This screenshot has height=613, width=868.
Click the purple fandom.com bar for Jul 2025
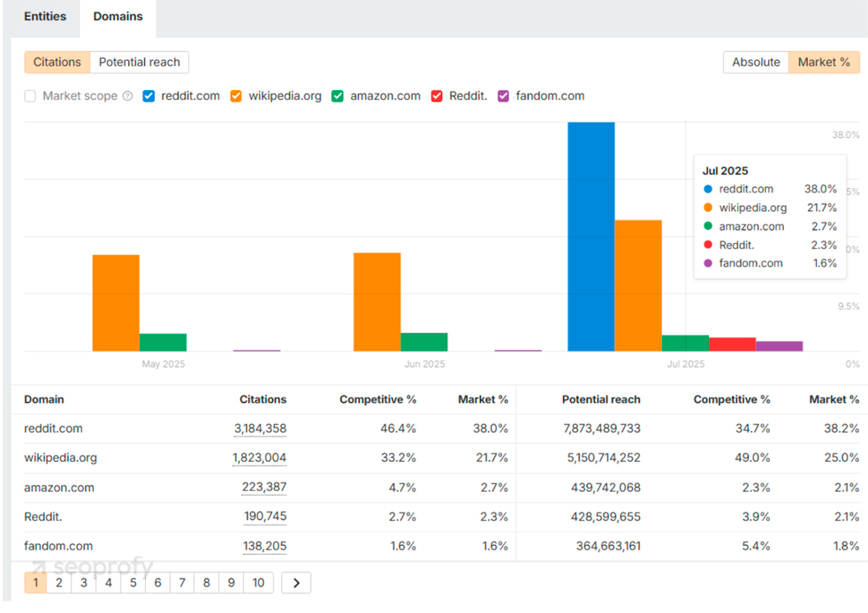click(780, 346)
